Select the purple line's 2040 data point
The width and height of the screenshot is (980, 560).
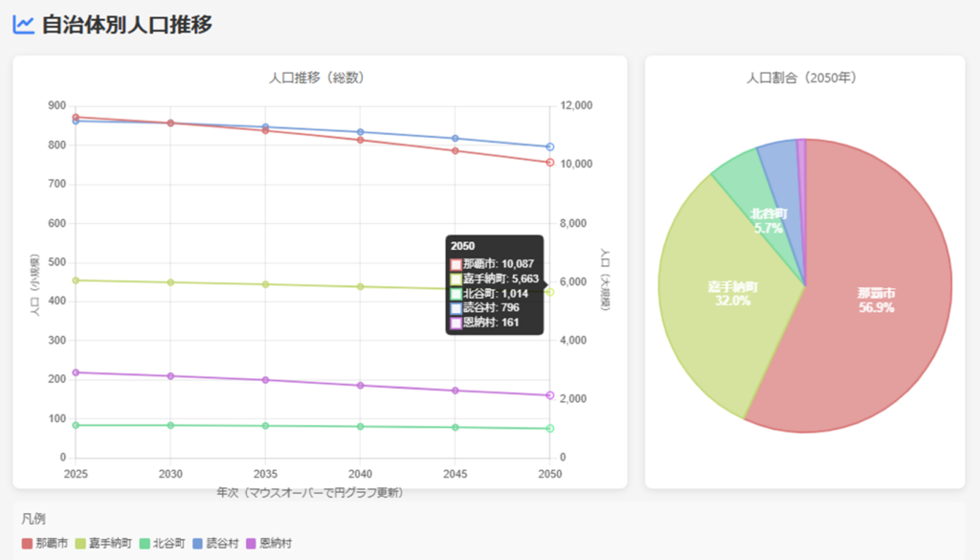click(361, 386)
